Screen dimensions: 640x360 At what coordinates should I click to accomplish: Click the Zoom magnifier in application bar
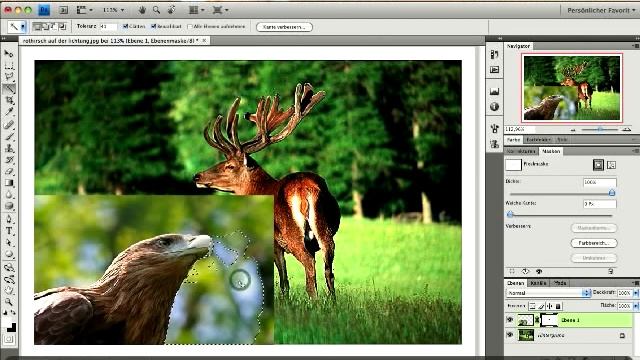(156, 10)
